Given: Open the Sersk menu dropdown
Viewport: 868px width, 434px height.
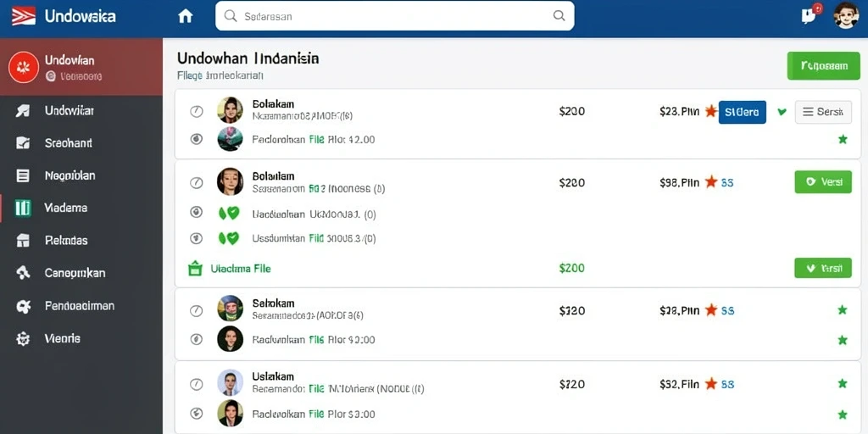Looking at the screenshot, I should click(x=822, y=112).
